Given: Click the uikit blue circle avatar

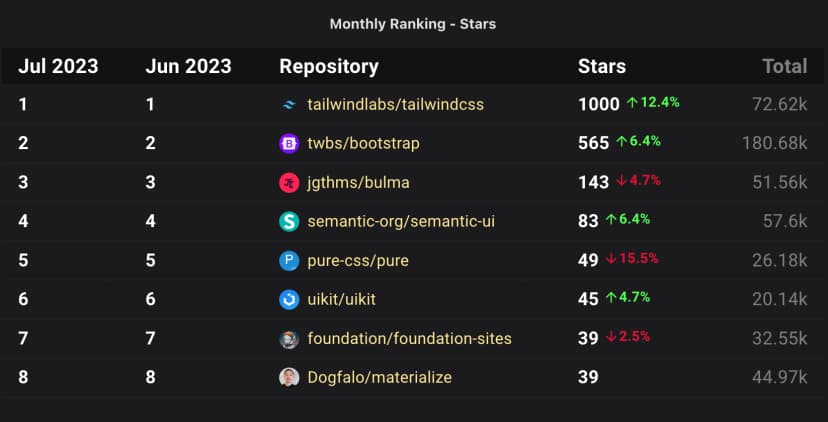Looking at the screenshot, I should point(289,299).
